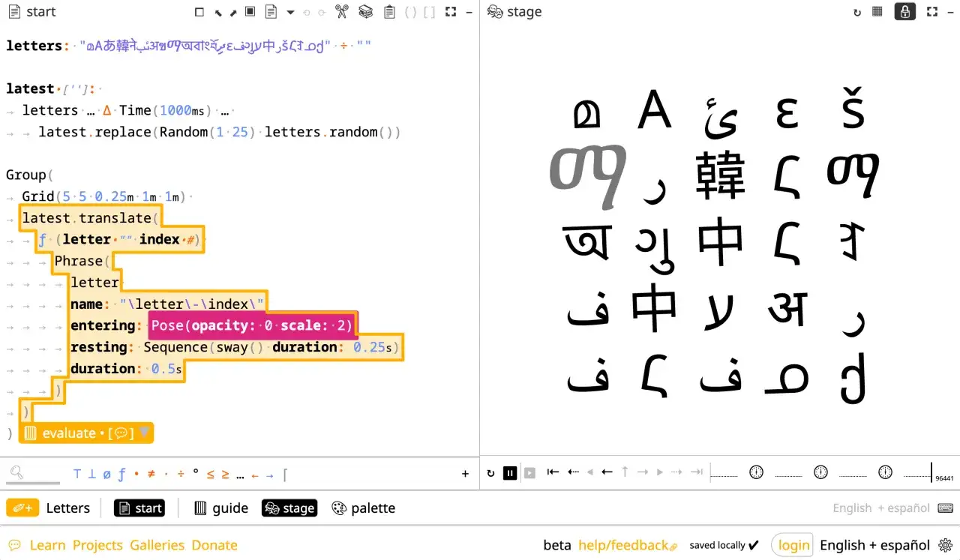The height and width of the screenshot is (560, 960).
Task: Click the last clock marker on timeline
Action: pyautogui.click(x=886, y=472)
